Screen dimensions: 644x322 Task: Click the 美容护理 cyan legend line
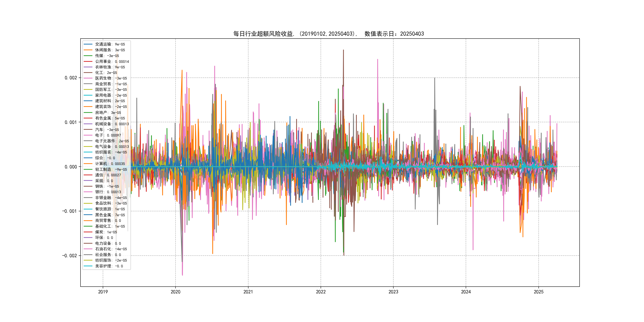(88, 266)
